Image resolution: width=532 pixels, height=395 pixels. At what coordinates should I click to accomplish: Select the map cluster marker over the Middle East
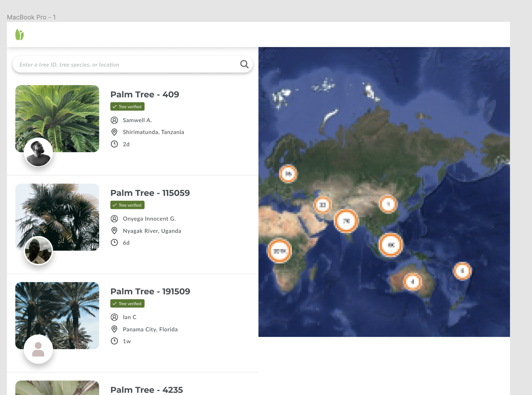[323, 205]
